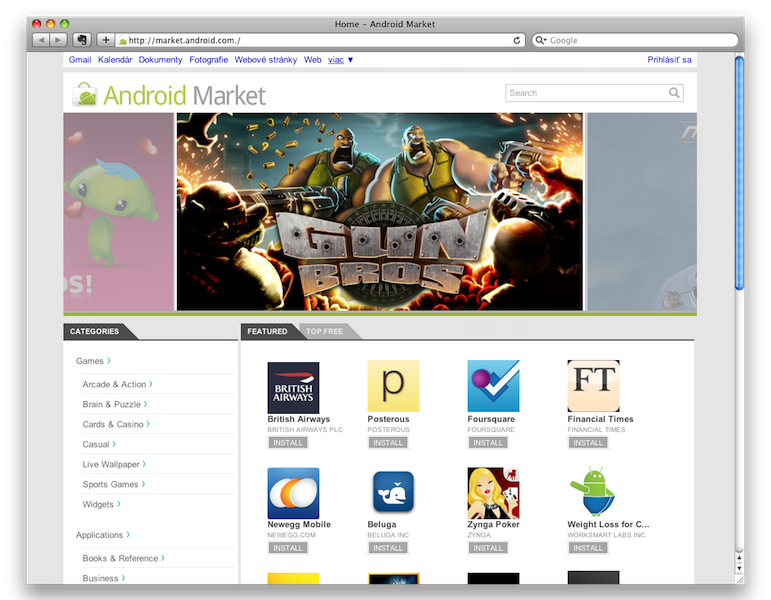Open the Worksmart Labs Inc. developer link
Screen dimensions: 771x600
coord(607,535)
